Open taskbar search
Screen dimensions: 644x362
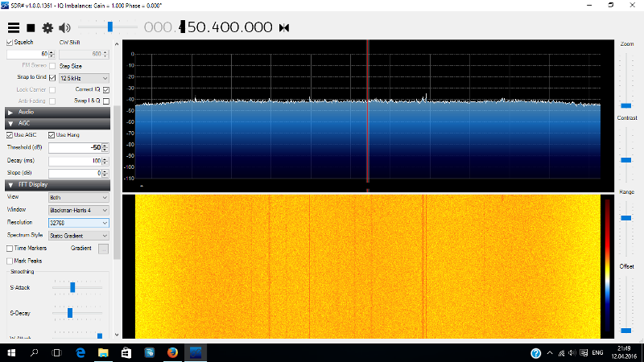tap(34, 353)
